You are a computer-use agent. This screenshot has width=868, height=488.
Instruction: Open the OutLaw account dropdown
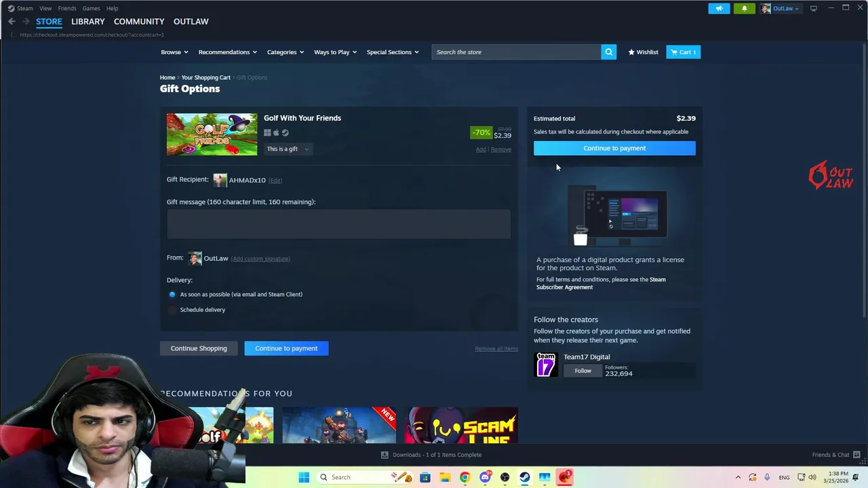coord(781,8)
